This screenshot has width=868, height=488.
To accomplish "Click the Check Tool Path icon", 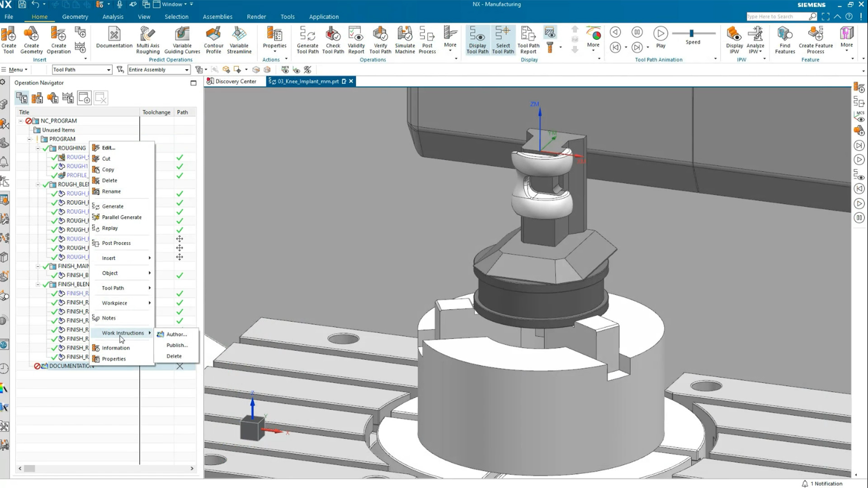I will point(333,40).
